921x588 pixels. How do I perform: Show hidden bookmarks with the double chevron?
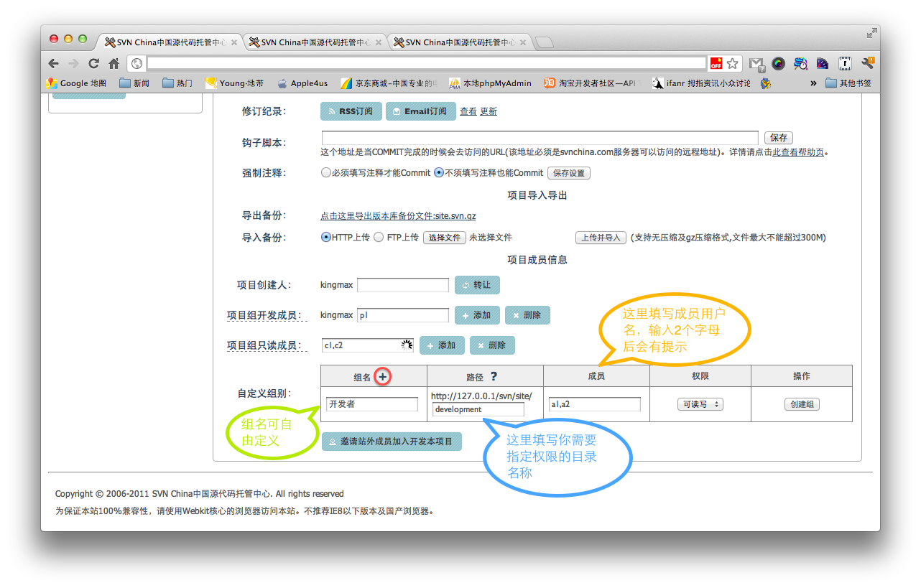tap(813, 83)
